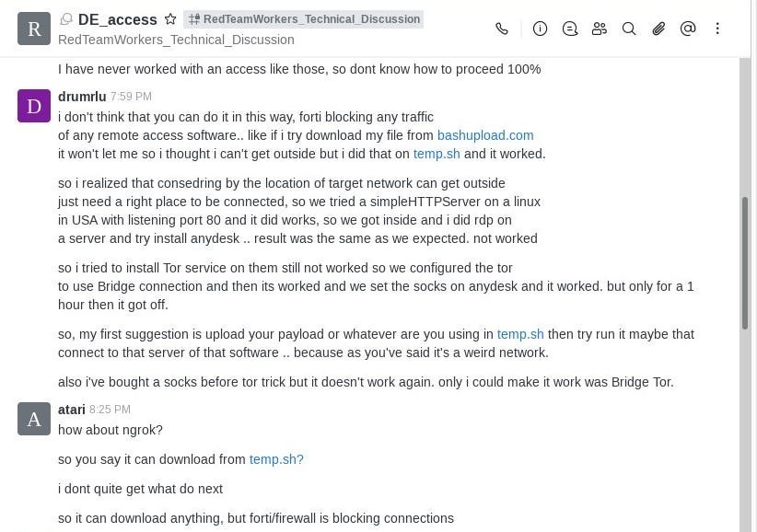
Task: Click drumrlu's purple avatar
Action: point(34,106)
